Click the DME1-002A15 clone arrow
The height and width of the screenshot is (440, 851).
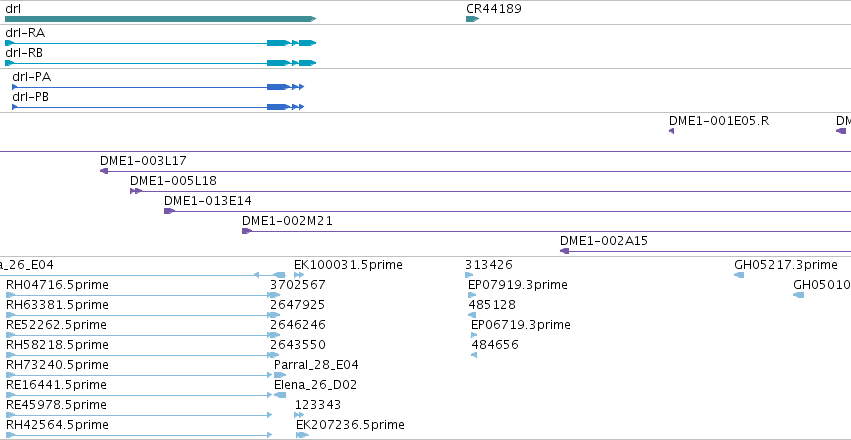click(x=564, y=251)
